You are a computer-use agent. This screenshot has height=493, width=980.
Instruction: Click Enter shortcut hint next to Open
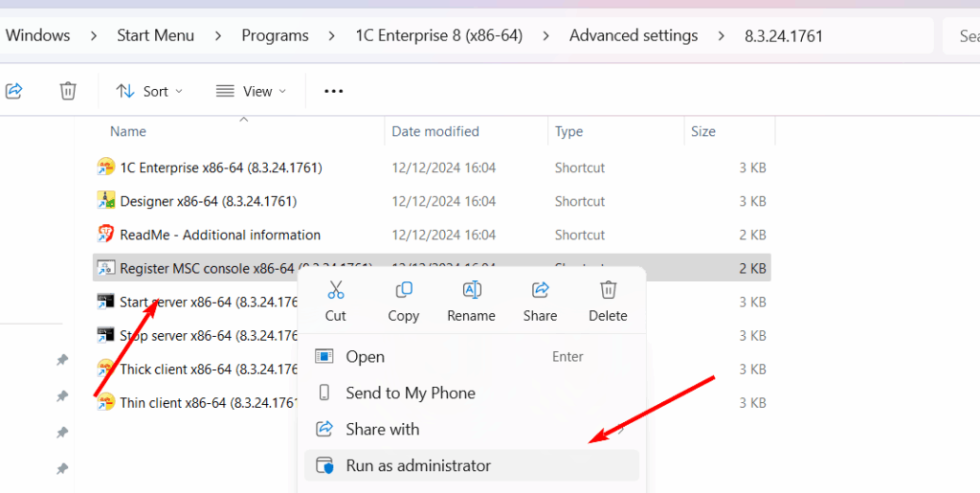pyautogui.click(x=568, y=357)
